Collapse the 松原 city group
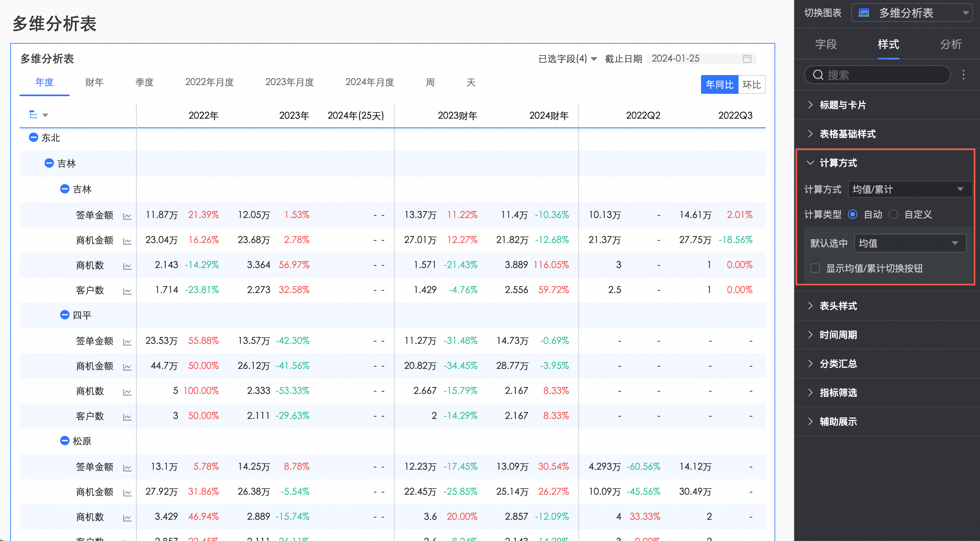Image resolution: width=980 pixels, height=541 pixels. coord(64,441)
